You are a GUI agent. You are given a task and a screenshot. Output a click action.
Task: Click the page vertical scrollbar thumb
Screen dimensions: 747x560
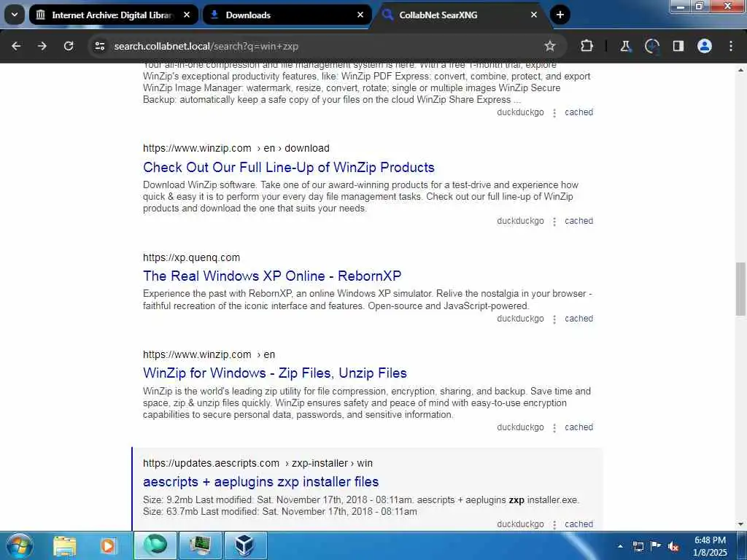pos(740,289)
